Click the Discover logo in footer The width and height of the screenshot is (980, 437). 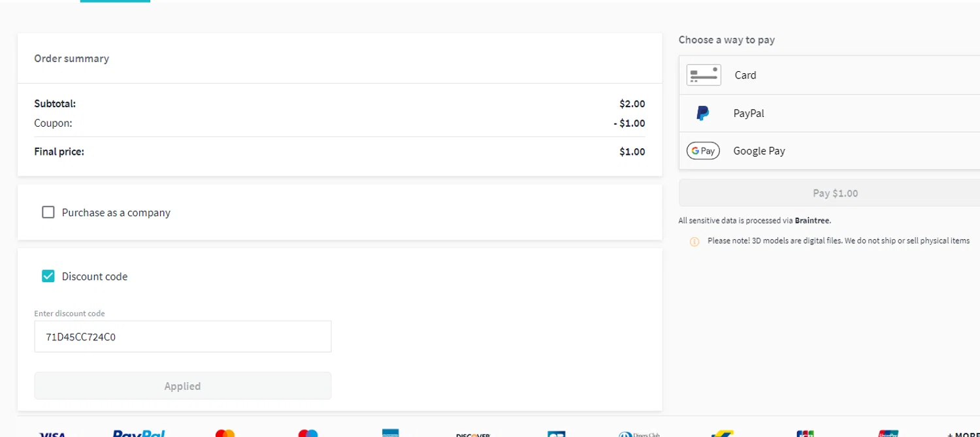473,434
